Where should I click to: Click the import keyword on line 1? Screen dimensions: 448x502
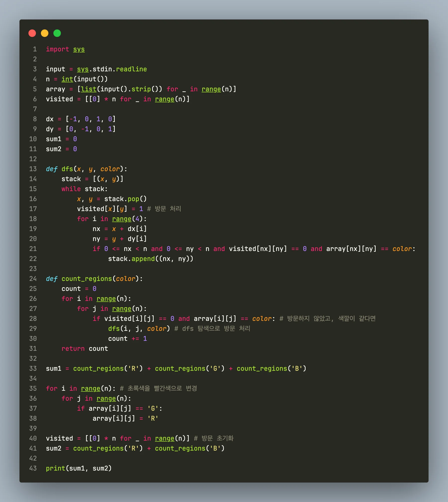[x=57, y=49]
